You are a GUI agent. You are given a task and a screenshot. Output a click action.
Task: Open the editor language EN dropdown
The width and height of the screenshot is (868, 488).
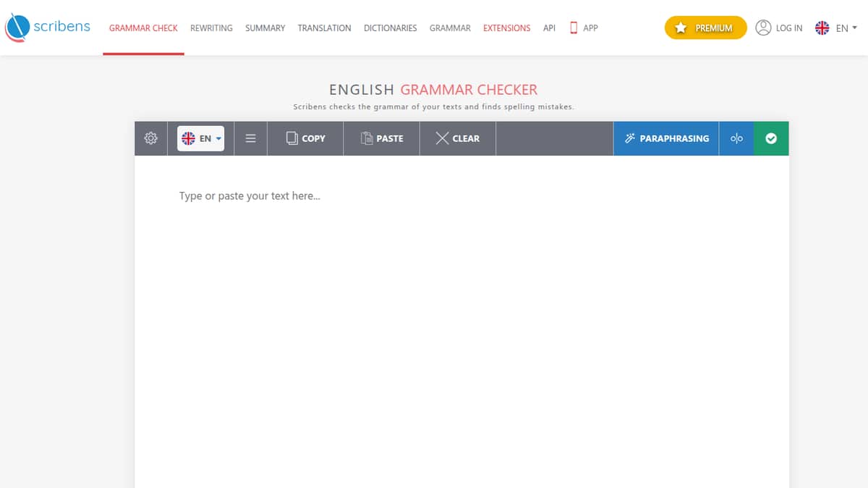200,138
